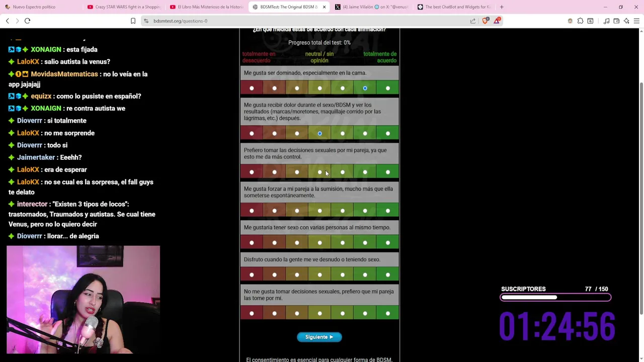Image resolution: width=644 pixels, height=362 pixels.
Task: Choose totally agree for 'sexo con varias personas'
Action: (x=387, y=243)
